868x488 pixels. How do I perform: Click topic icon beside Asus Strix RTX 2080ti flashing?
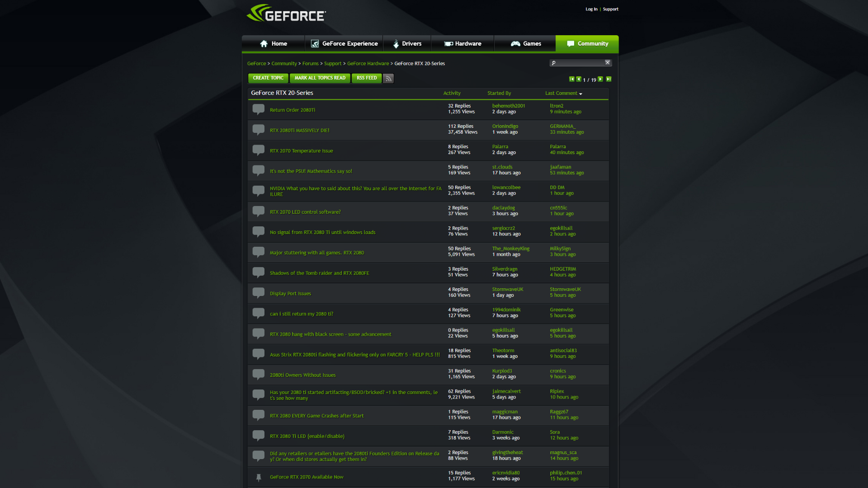click(x=259, y=354)
